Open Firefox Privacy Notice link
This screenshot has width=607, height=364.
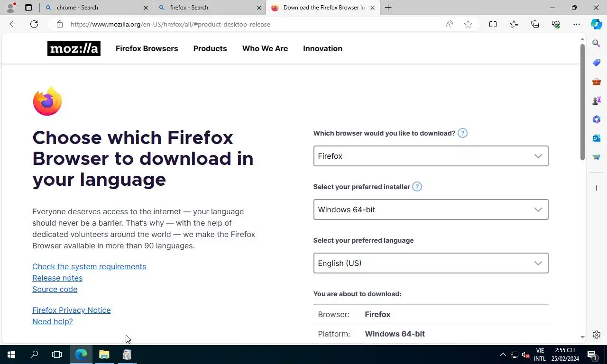[72, 310]
